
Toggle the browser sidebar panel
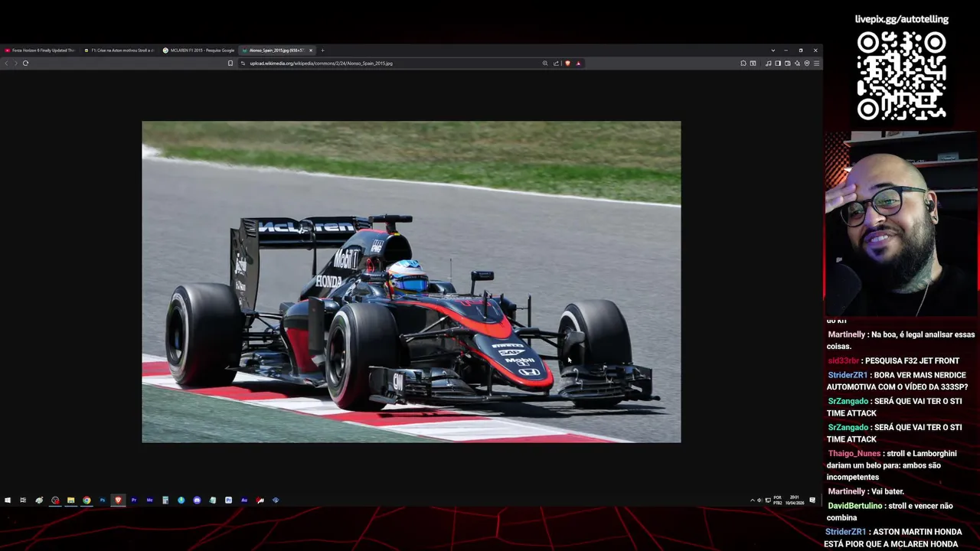[778, 63]
